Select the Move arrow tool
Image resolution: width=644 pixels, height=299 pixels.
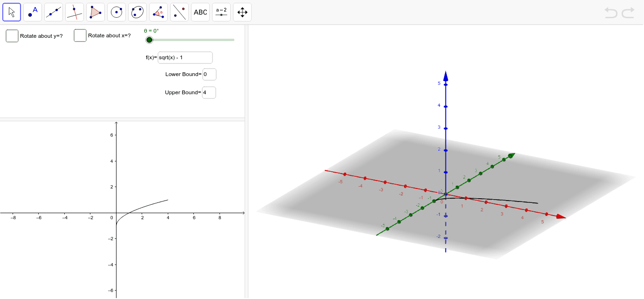pos(12,12)
